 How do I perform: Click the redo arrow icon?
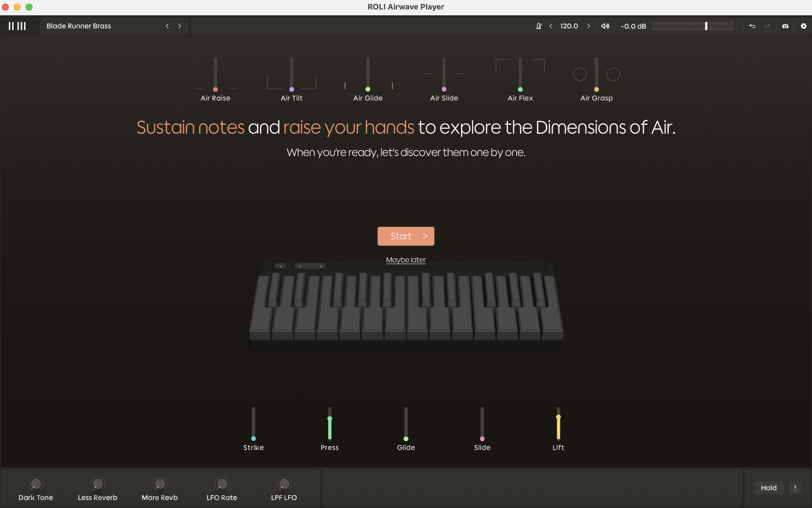coord(767,26)
